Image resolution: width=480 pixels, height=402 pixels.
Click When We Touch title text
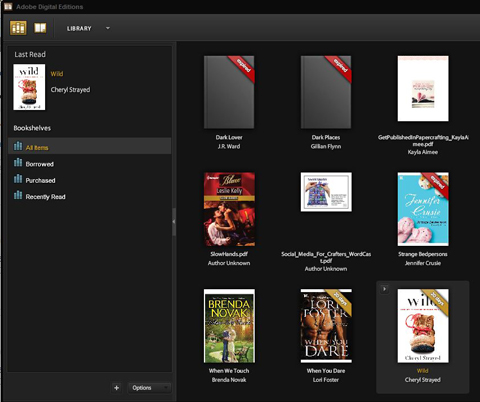[x=229, y=371]
